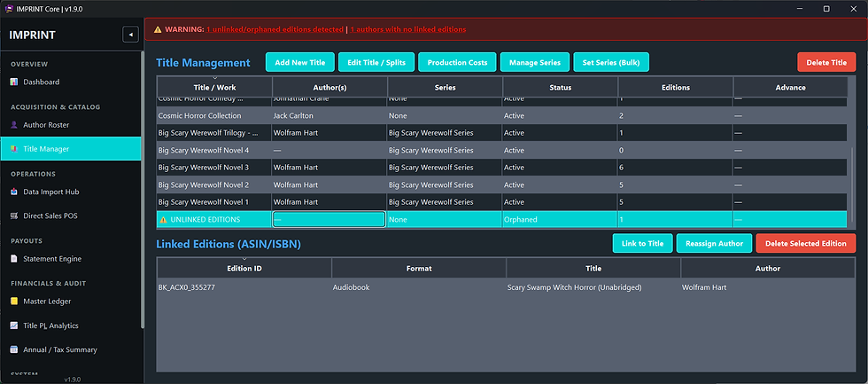Viewport: 868px width, 384px height.
Task: Sort by the Status column header
Action: 560,88
